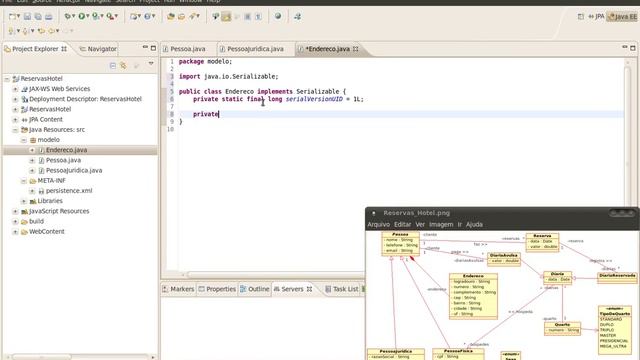Open the New file dropdown arrow

pyautogui.click(x=18, y=16)
